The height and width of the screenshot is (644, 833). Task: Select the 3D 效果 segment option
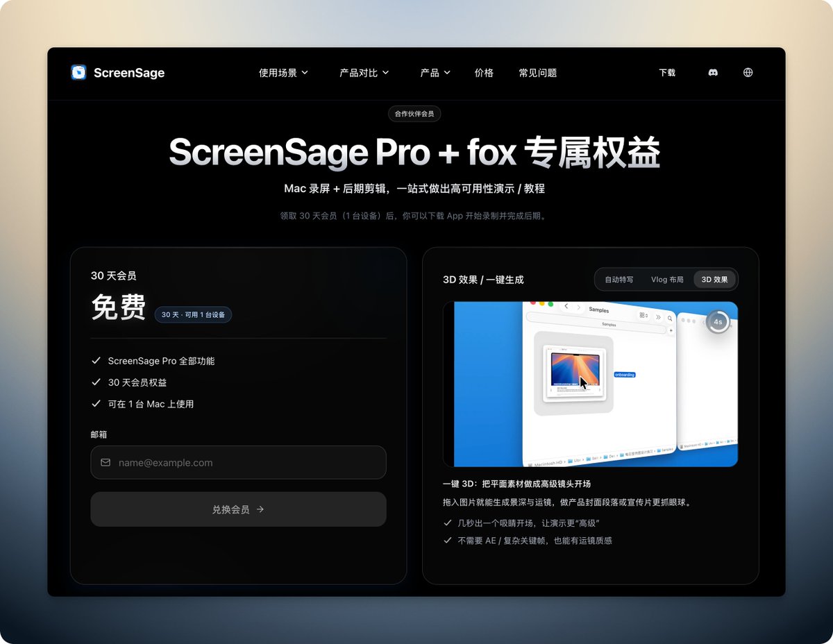714,280
